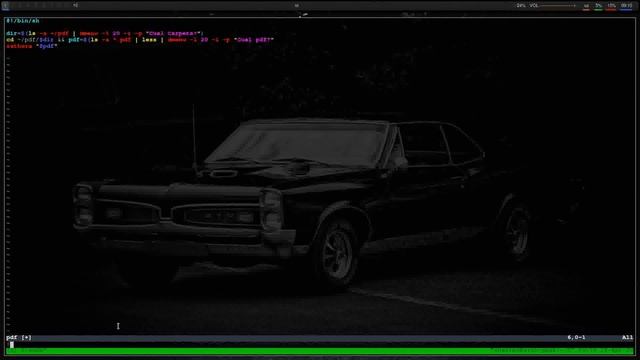Adjust the VOL slider in the status bar
Image resolution: width=640 pixels, height=360 pixels.
558,6
